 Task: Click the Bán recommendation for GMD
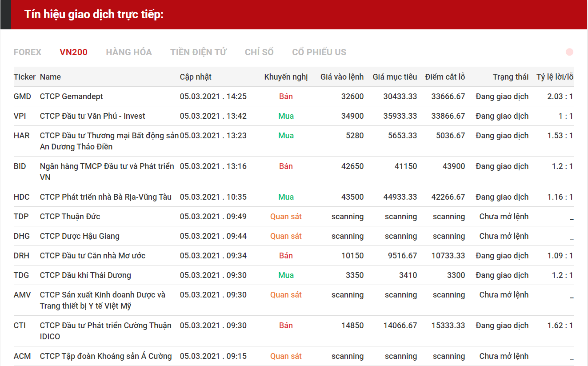pos(286,97)
